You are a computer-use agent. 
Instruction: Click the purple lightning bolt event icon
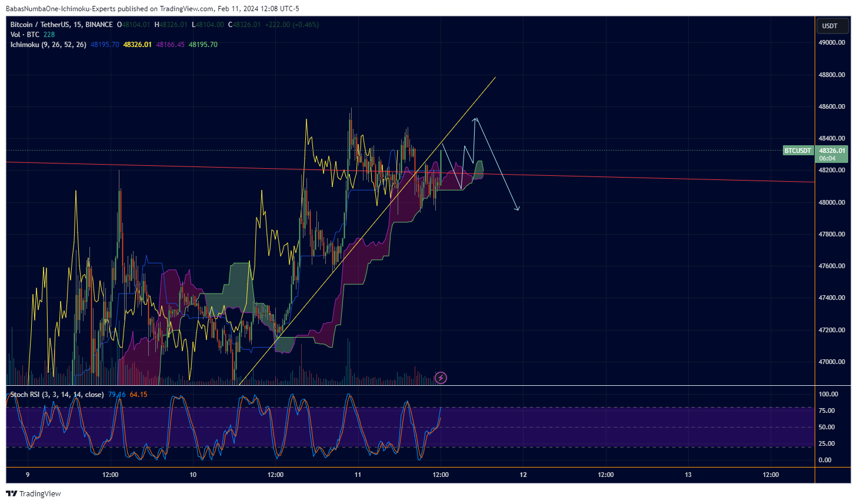[x=441, y=378]
